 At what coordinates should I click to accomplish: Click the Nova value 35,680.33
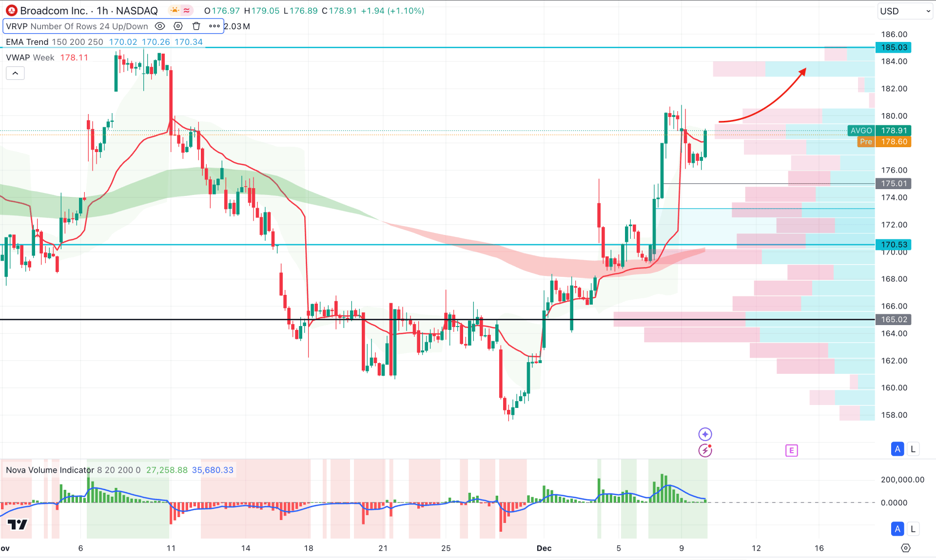tap(213, 470)
